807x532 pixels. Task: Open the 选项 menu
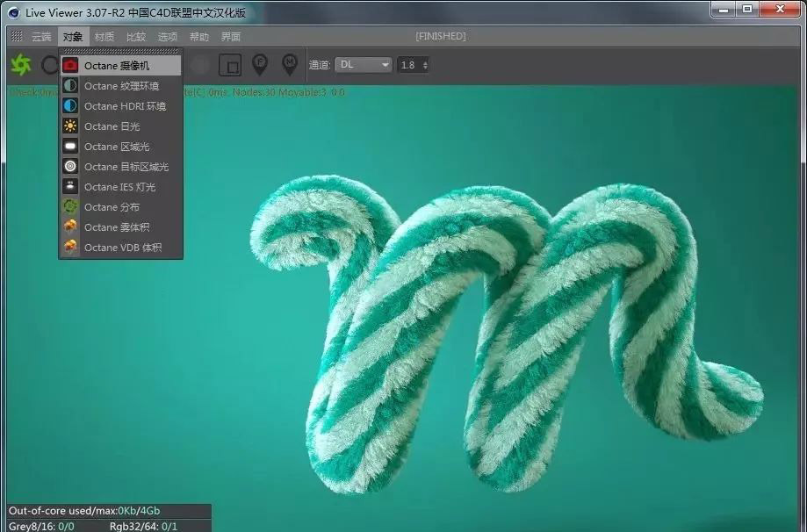tap(167, 36)
